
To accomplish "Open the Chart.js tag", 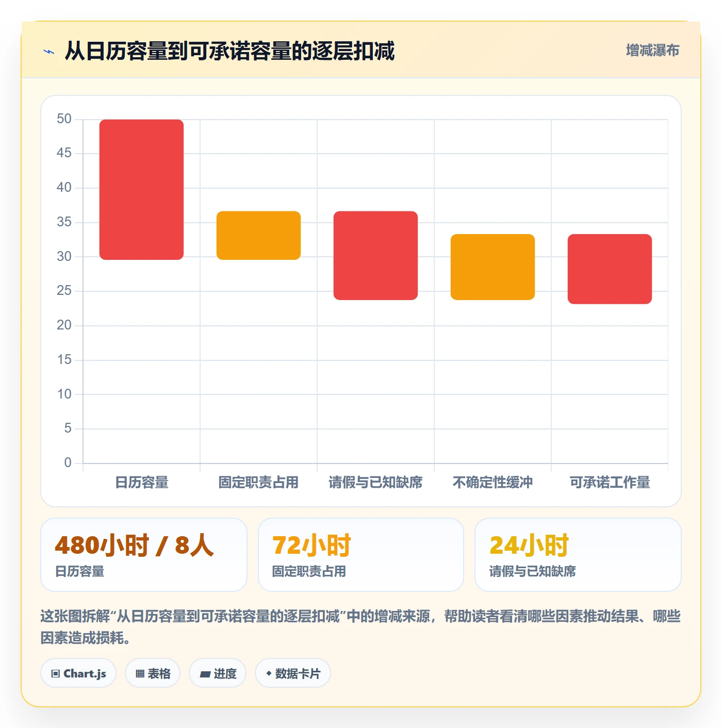I will [78, 673].
